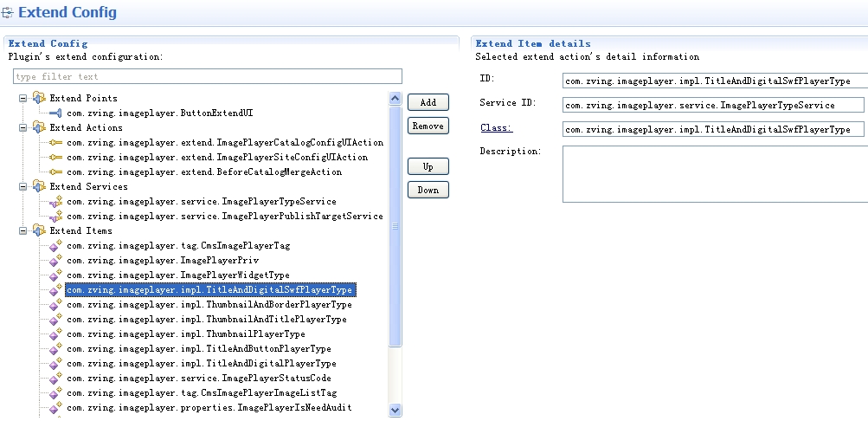Open the Class hyperlink
This screenshot has width=868, height=421.
pyautogui.click(x=496, y=128)
